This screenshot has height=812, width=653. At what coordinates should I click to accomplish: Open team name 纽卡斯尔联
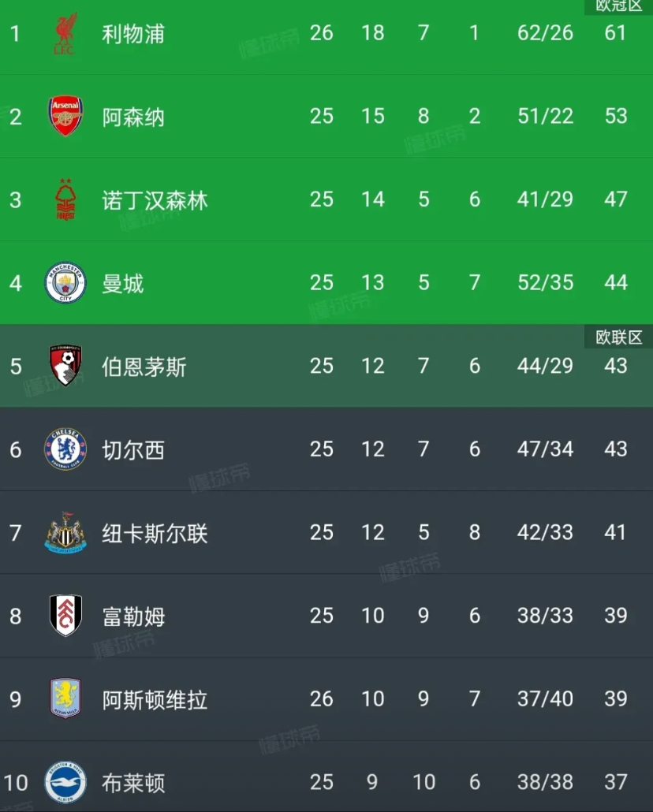pos(155,534)
